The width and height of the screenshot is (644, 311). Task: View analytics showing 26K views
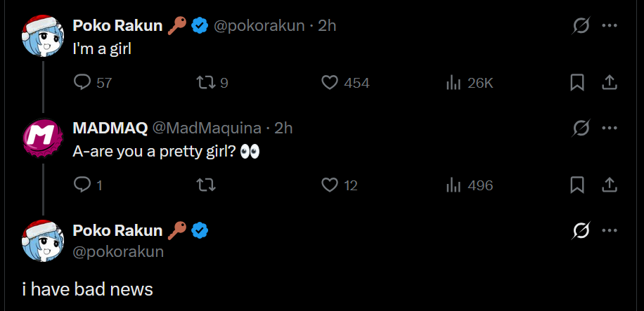coord(453,83)
